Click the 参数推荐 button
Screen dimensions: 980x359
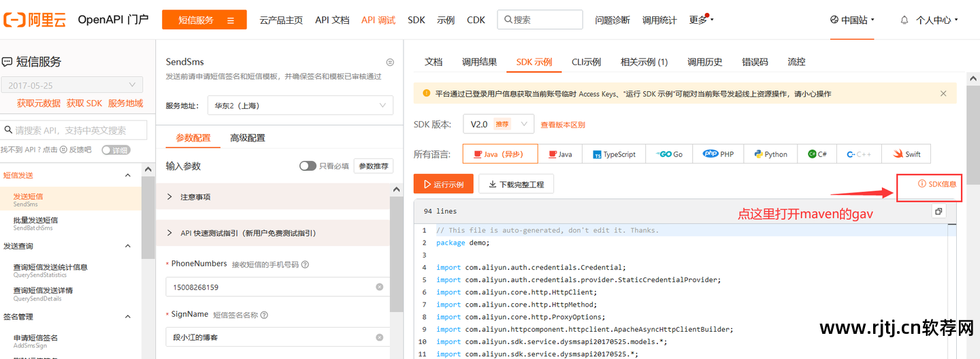coord(374,166)
